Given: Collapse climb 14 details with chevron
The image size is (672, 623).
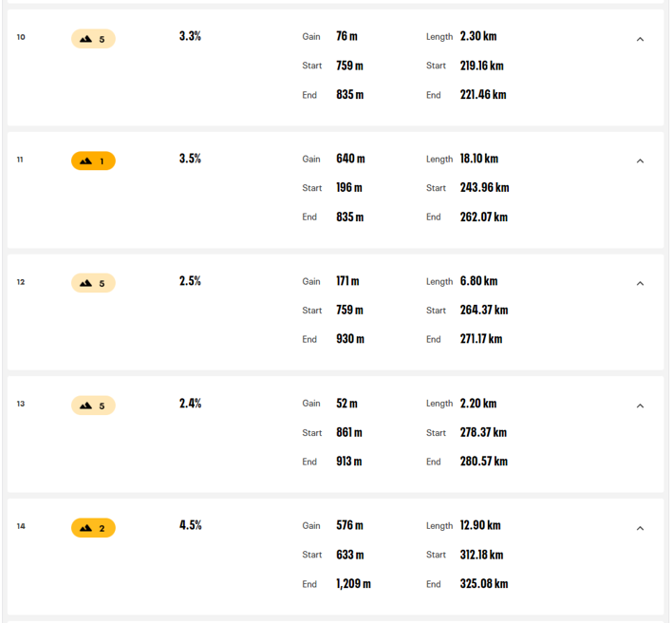Looking at the screenshot, I should pyautogui.click(x=640, y=528).
